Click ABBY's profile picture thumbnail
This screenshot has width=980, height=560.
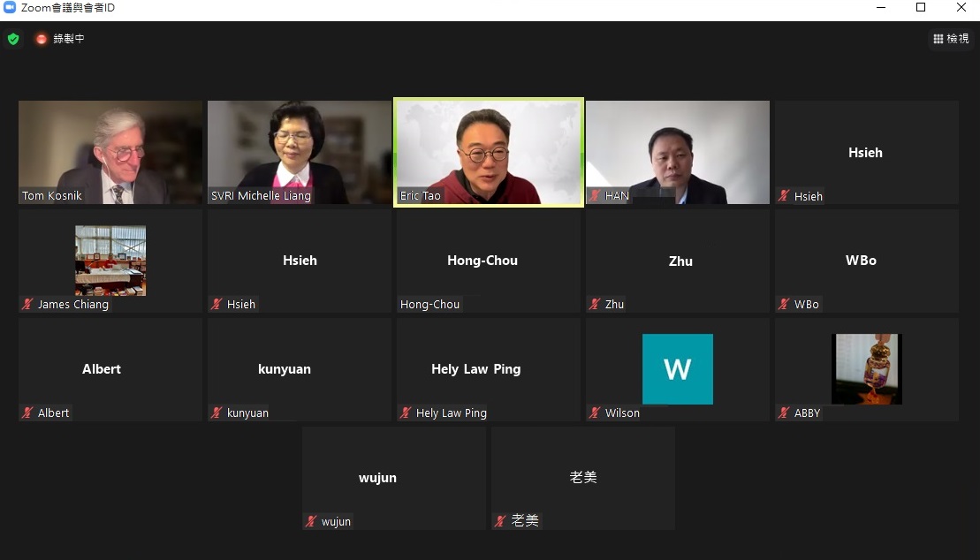(x=867, y=368)
